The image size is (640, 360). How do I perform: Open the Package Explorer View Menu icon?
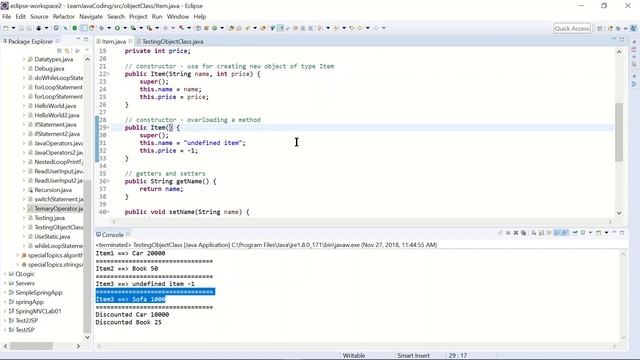(x=87, y=51)
